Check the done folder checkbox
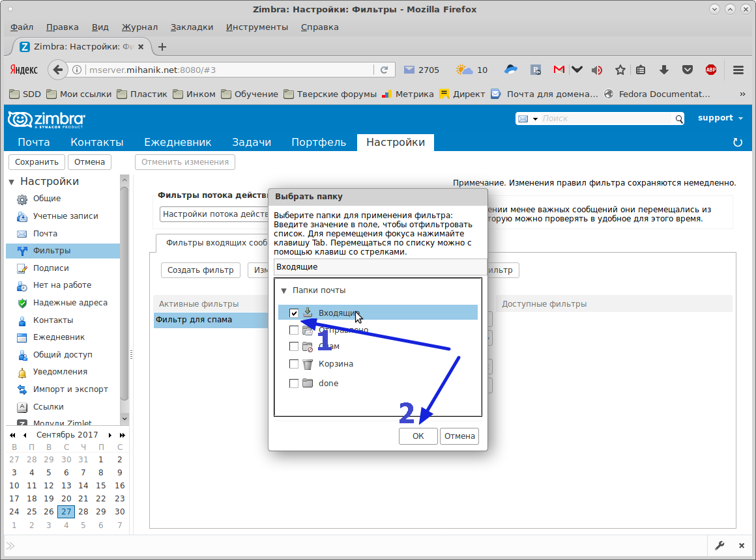This screenshot has width=756, height=560. click(x=294, y=383)
